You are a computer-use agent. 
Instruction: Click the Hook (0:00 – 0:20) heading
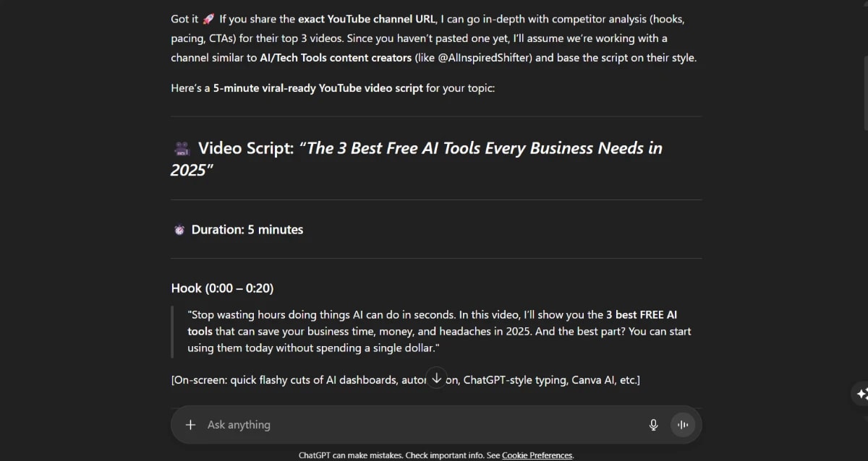(222, 288)
